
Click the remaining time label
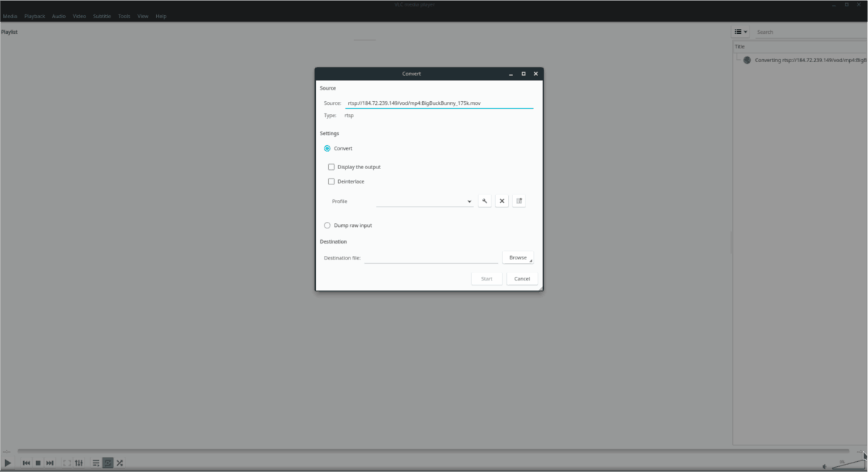click(859, 451)
